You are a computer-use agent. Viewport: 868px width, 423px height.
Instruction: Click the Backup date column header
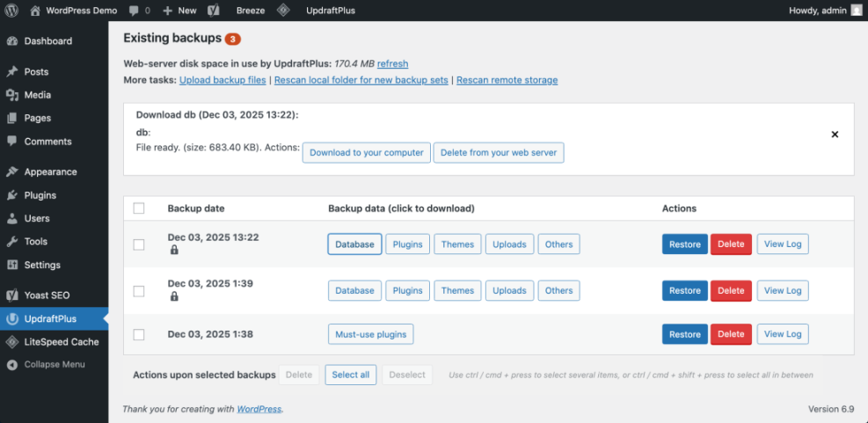pyautogui.click(x=196, y=208)
